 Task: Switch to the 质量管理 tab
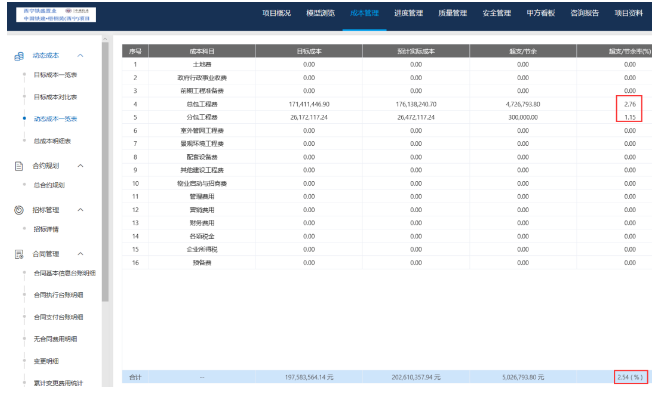(x=453, y=13)
